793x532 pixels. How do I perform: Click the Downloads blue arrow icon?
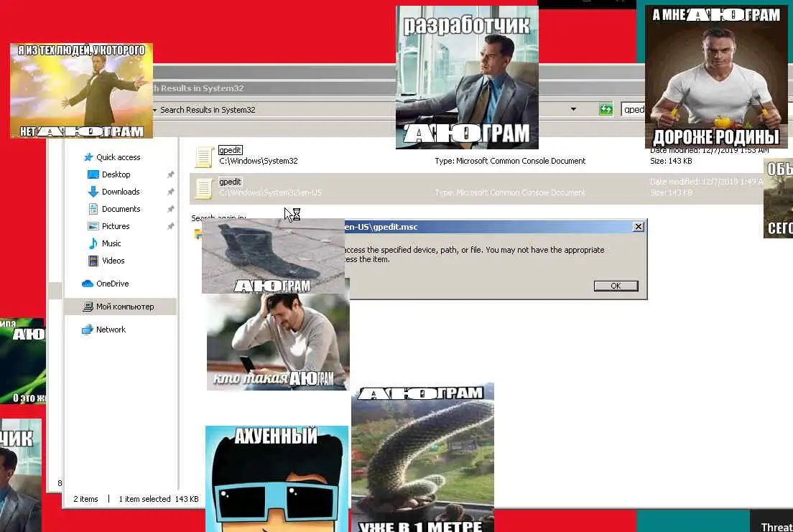(x=93, y=192)
